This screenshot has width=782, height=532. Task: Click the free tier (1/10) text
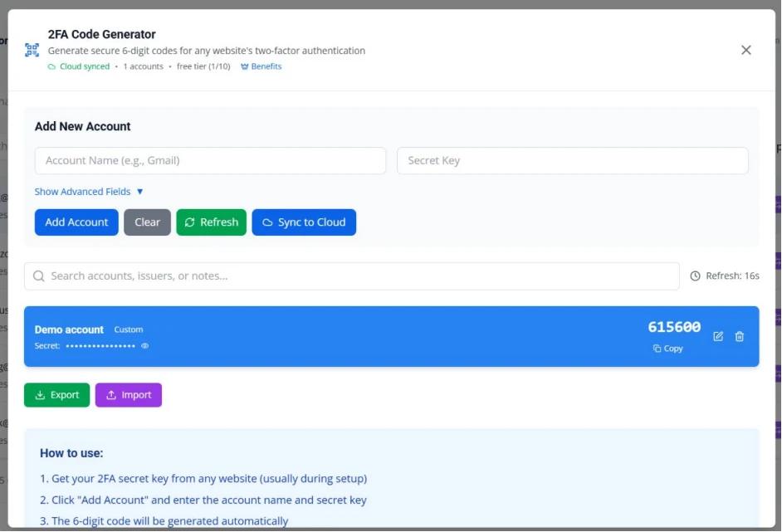coord(203,66)
